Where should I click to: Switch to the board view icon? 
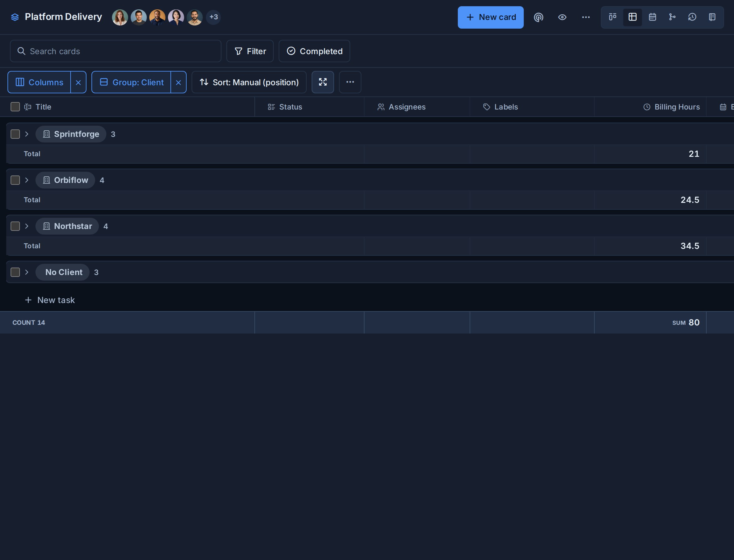coord(612,17)
